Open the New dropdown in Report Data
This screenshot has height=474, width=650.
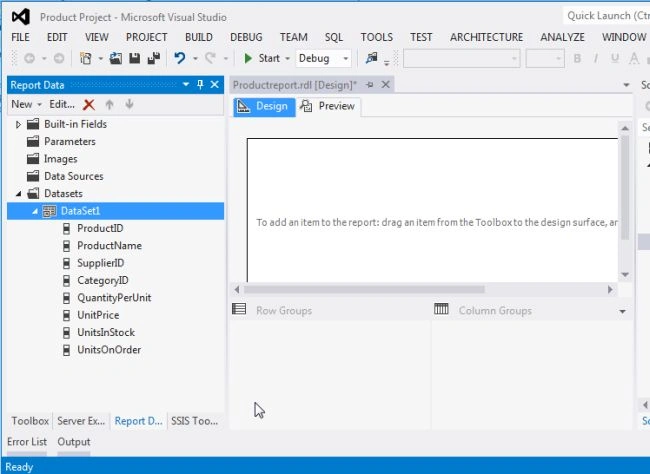pos(27,105)
